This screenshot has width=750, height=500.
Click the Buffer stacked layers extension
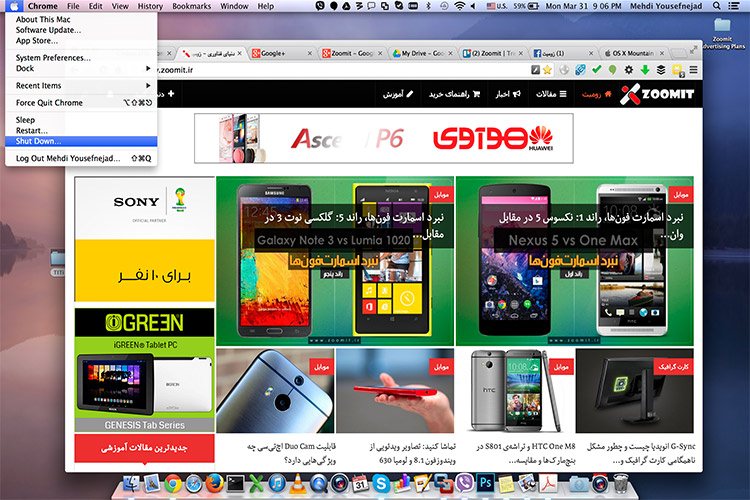click(661, 70)
